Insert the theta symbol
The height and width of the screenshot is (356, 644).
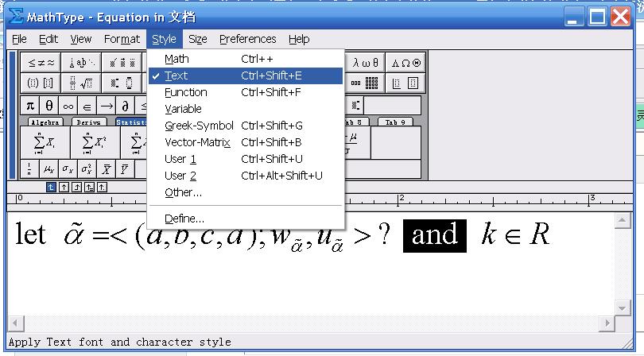[x=48, y=106]
